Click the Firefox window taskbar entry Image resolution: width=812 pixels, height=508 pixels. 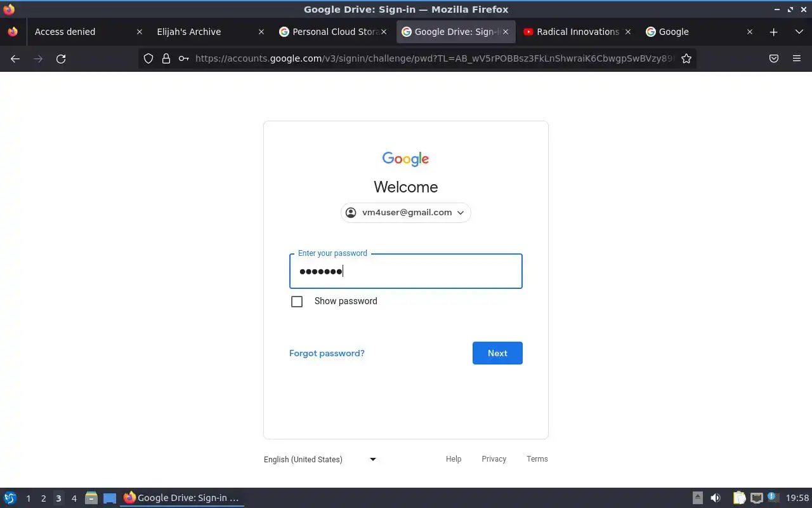coord(182,498)
